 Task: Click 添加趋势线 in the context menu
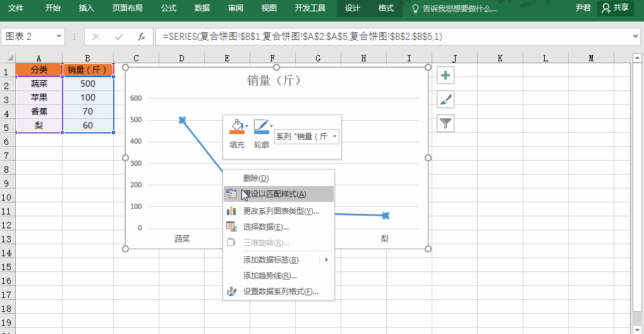click(270, 275)
